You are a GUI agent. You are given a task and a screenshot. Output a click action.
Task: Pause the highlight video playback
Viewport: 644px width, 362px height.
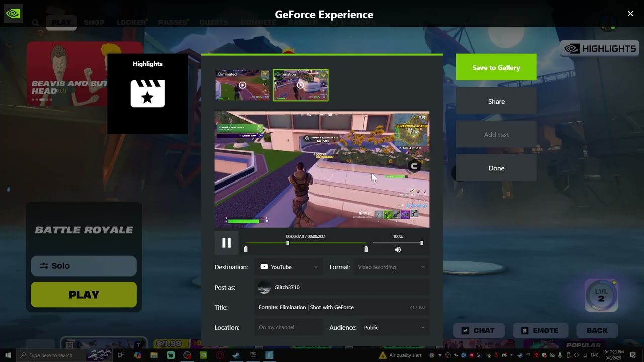[x=226, y=243]
